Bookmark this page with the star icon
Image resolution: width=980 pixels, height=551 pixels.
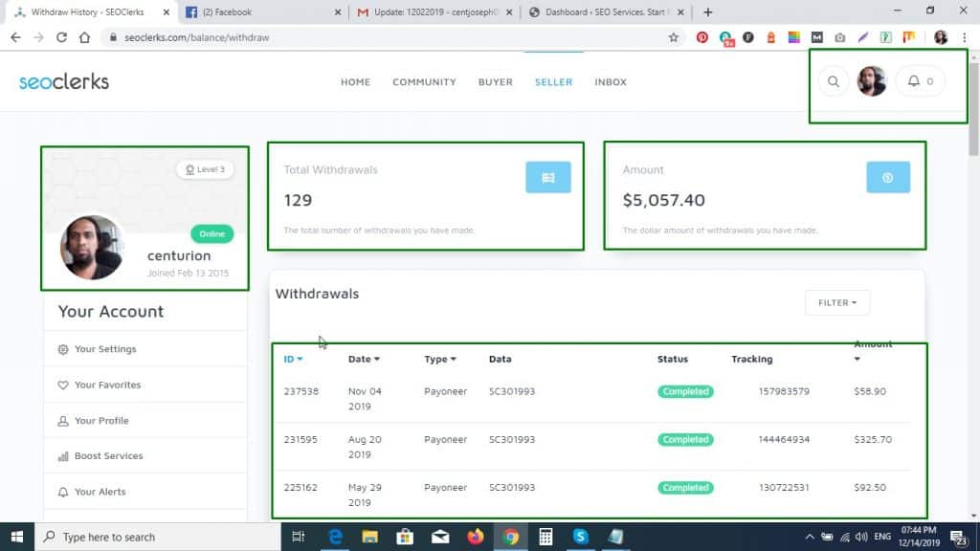coord(673,37)
